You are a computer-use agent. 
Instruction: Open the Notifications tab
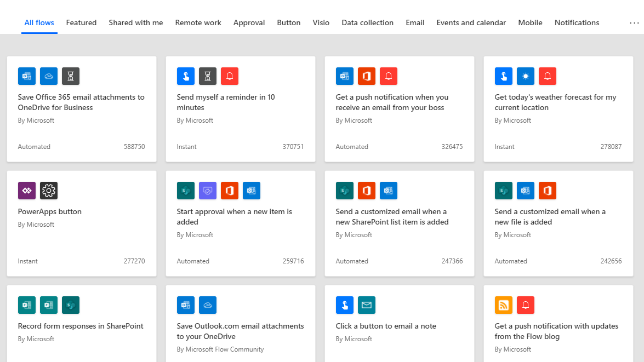(577, 23)
